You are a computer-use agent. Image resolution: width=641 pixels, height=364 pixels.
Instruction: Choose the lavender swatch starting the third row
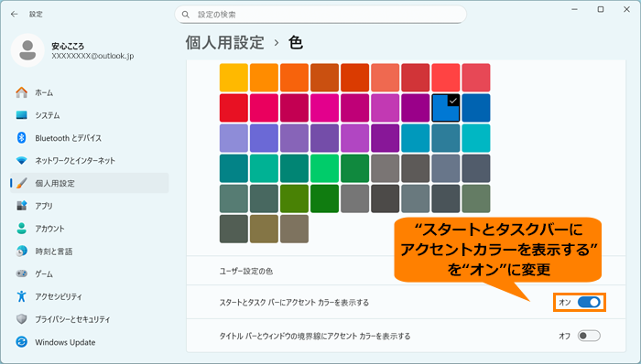[x=234, y=138]
